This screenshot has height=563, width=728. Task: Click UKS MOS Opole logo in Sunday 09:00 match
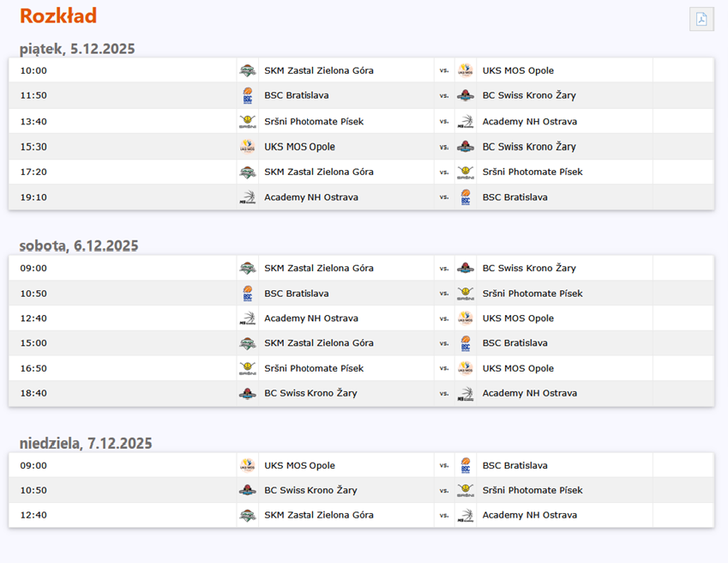coord(247,465)
